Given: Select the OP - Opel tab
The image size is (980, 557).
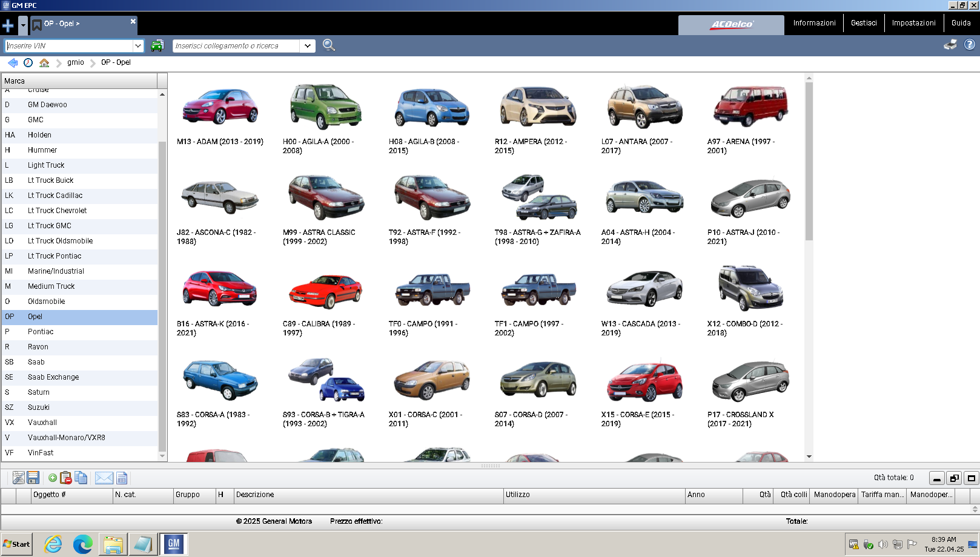Looking at the screenshot, I should [84, 25].
